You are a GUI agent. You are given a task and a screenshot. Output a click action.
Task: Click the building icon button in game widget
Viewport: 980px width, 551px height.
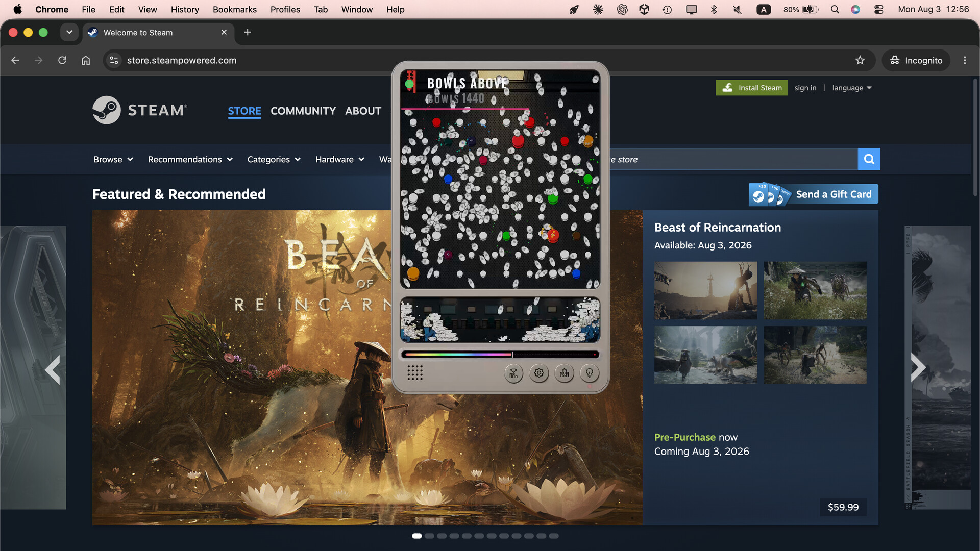tap(565, 373)
